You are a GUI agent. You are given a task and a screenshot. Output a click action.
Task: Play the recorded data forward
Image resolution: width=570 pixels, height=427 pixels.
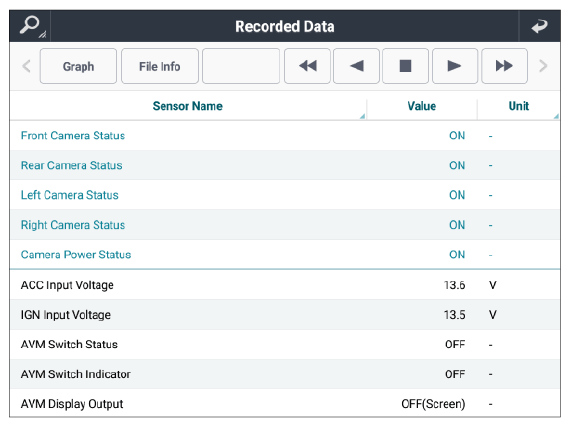pos(455,66)
